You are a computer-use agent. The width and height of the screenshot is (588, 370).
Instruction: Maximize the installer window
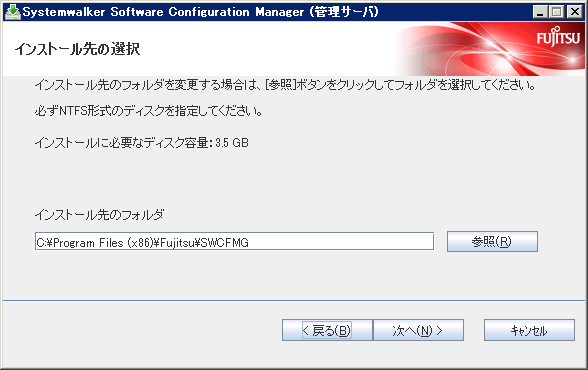pos(557,12)
